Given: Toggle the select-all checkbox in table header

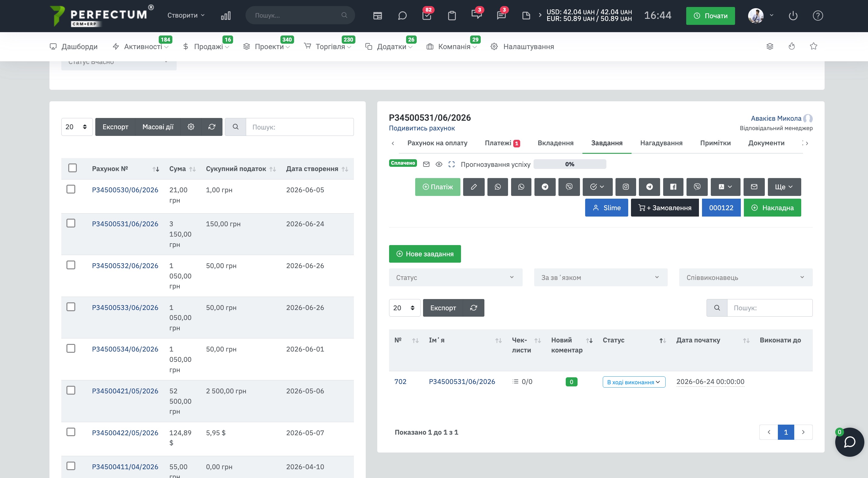Looking at the screenshot, I should pos(73,168).
